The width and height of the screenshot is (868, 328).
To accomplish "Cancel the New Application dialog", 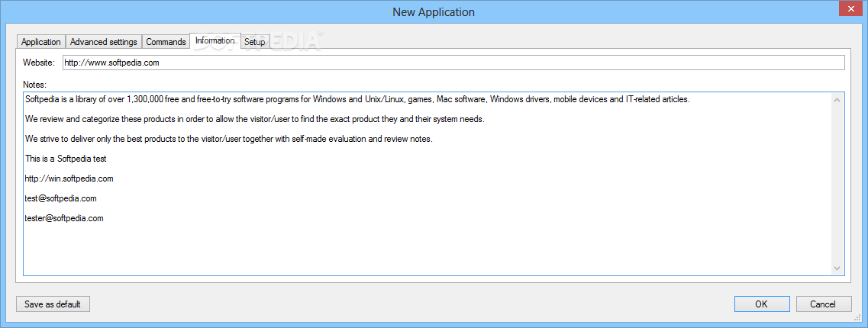I will click(823, 304).
